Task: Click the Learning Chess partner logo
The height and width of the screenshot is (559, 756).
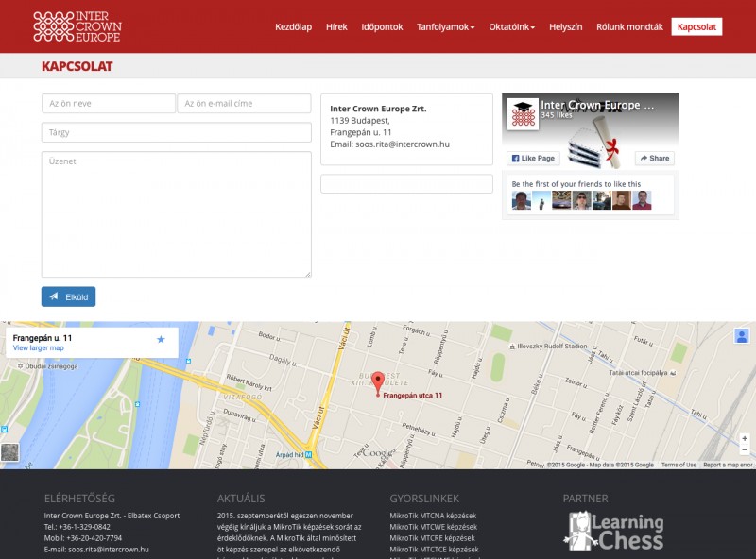Action: [x=616, y=531]
